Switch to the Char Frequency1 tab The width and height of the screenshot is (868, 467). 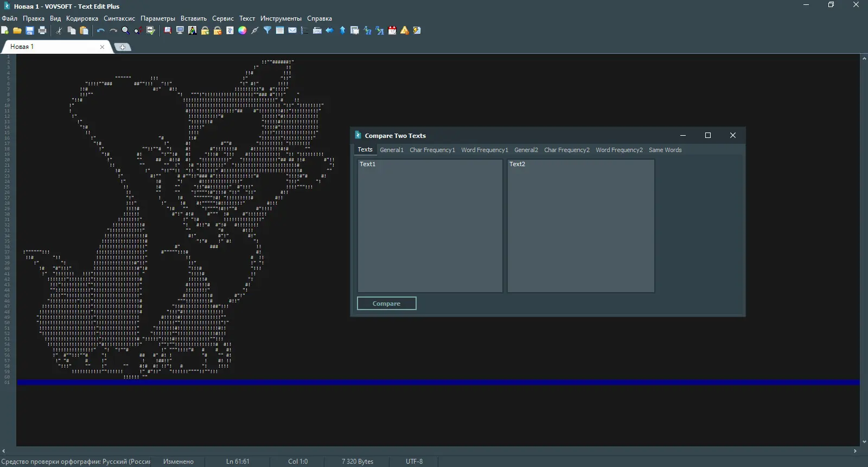pos(432,150)
